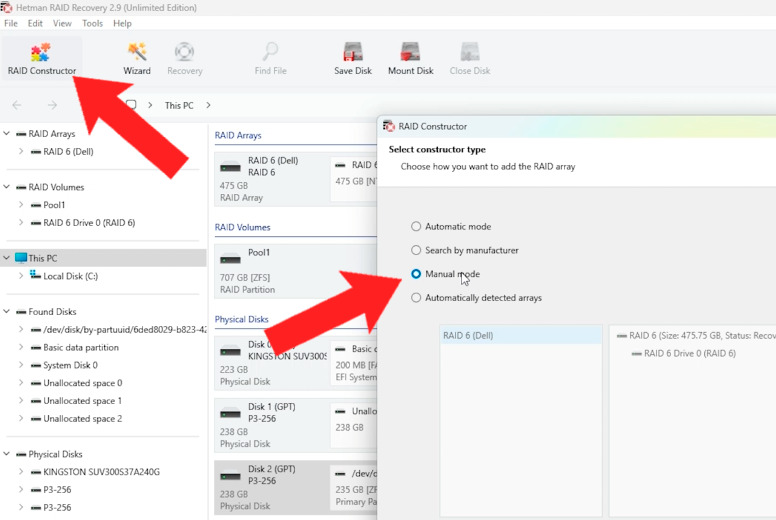Select Automatic mode radio button
This screenshot has height=520, width=776.
(416, 226)
